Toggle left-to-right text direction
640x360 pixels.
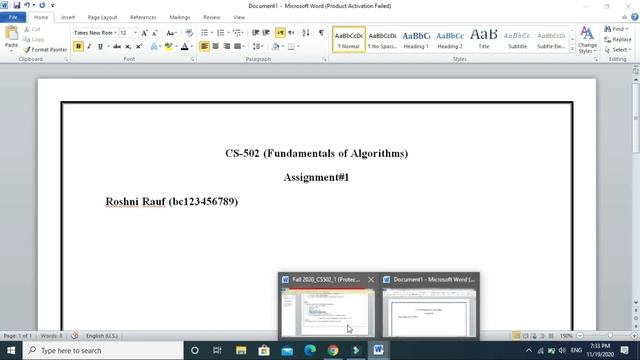(280, 33)
